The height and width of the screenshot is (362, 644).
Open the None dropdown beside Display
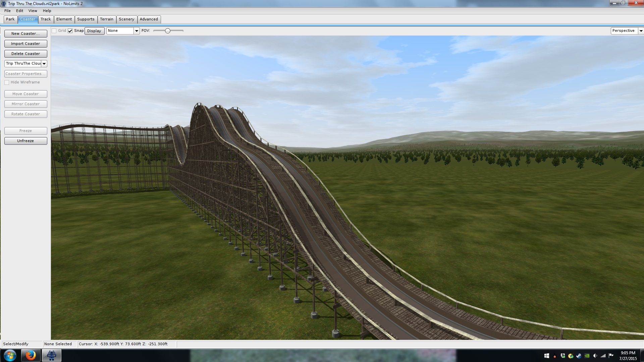pos(136,31)
